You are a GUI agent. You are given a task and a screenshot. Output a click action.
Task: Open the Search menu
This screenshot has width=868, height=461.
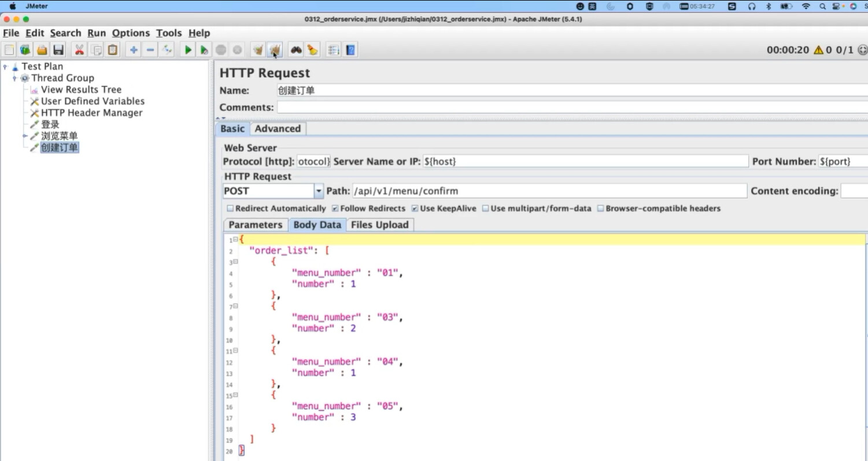(65, 34)
